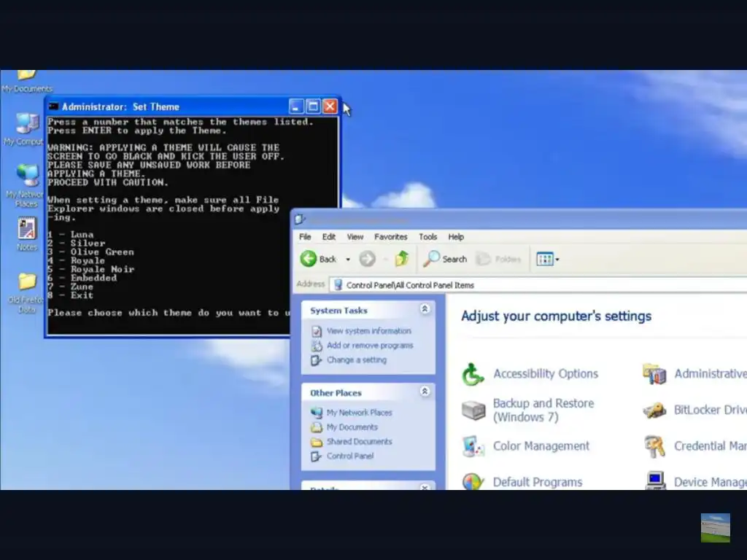
Task: Click View system information link
Action: 368,330
